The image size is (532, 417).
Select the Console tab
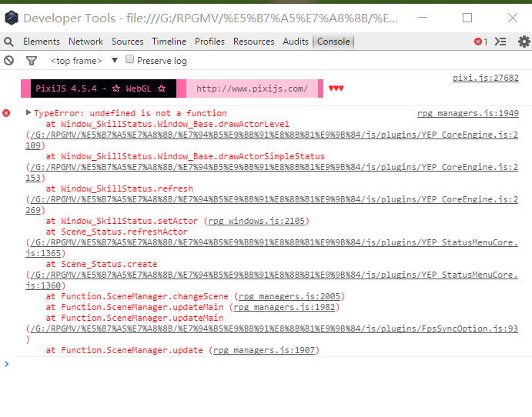pos(333,42)
